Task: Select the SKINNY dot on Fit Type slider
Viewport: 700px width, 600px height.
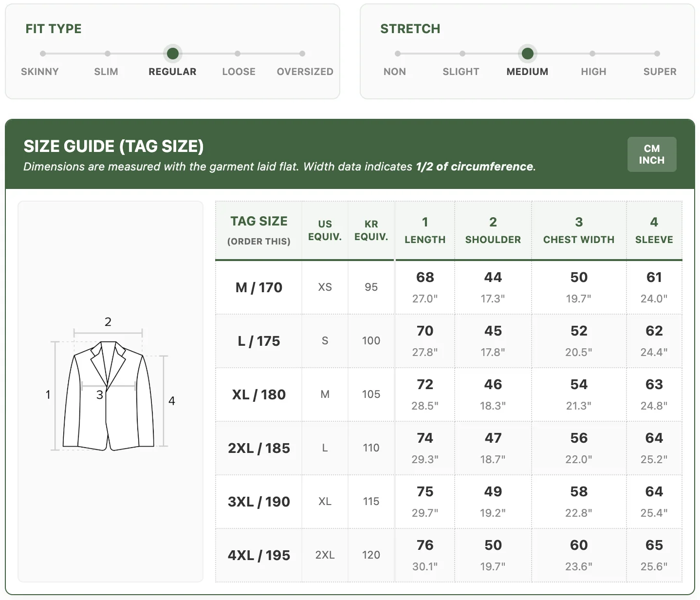Action: [43, 54]
